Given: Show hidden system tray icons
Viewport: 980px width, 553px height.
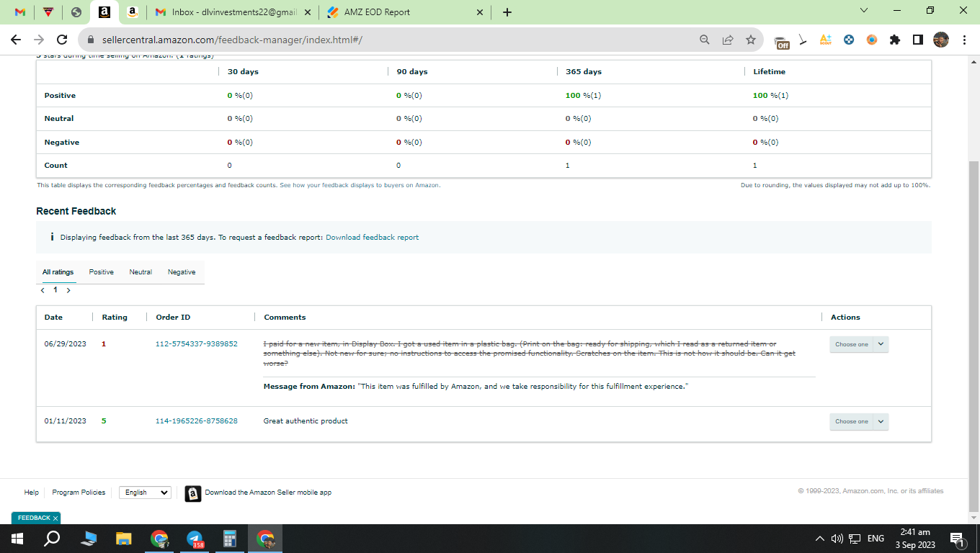Looking at the screenshot, I should [820, 539].
